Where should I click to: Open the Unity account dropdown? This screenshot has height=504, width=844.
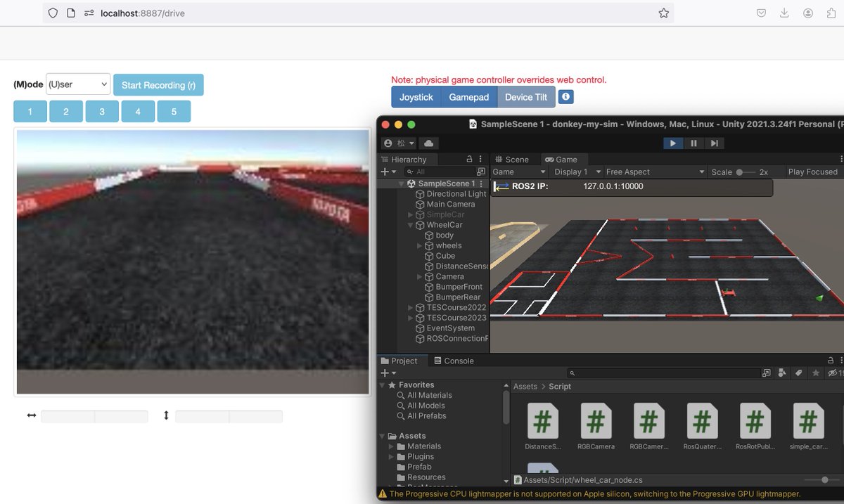pyautogui.click(x=399, y=143)
